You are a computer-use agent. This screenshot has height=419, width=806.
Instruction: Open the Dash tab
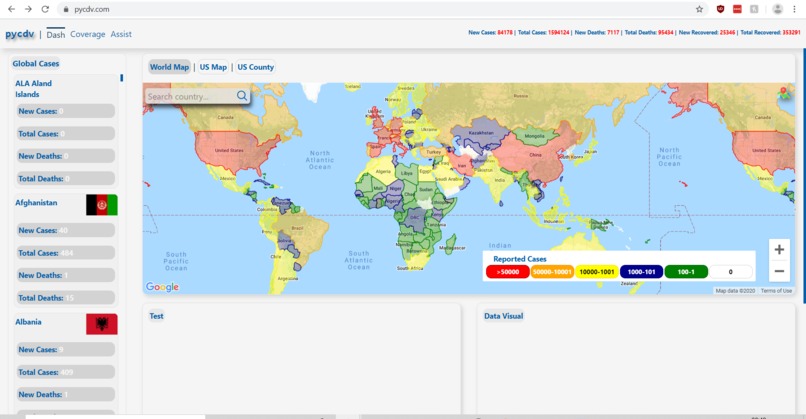coord(56,34)
